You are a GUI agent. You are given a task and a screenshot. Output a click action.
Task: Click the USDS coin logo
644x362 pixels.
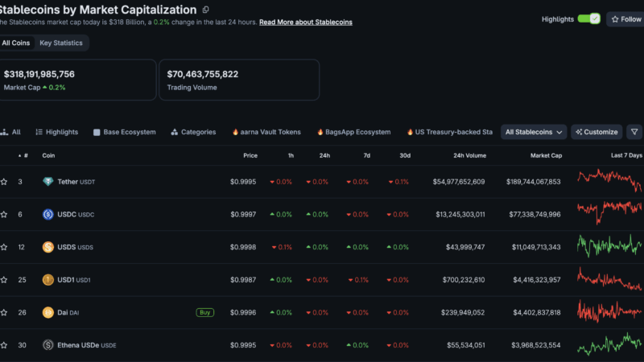click(x=48, y=247)
